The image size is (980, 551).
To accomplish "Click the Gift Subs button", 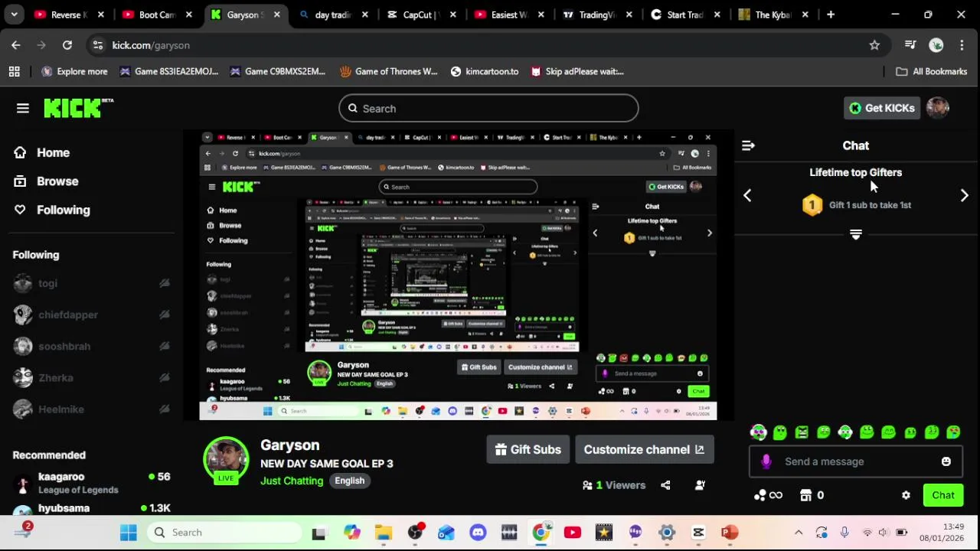I will point(528,449).
